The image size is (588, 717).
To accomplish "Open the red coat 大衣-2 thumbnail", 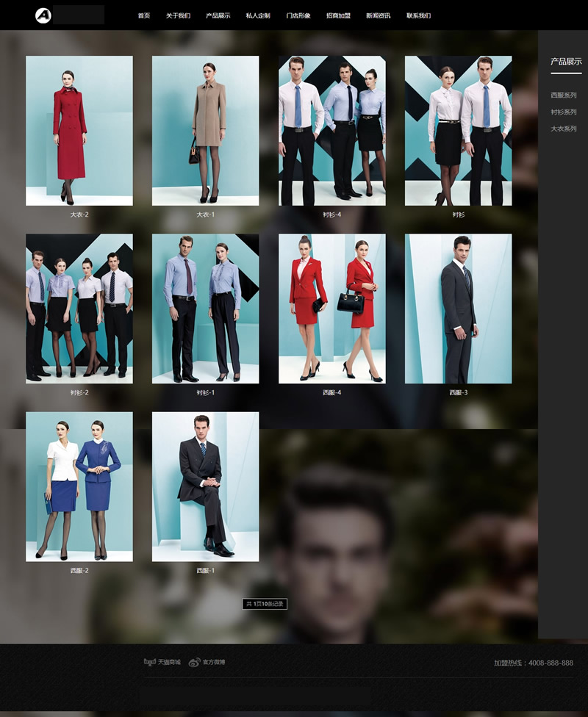I will click(79, 131).
